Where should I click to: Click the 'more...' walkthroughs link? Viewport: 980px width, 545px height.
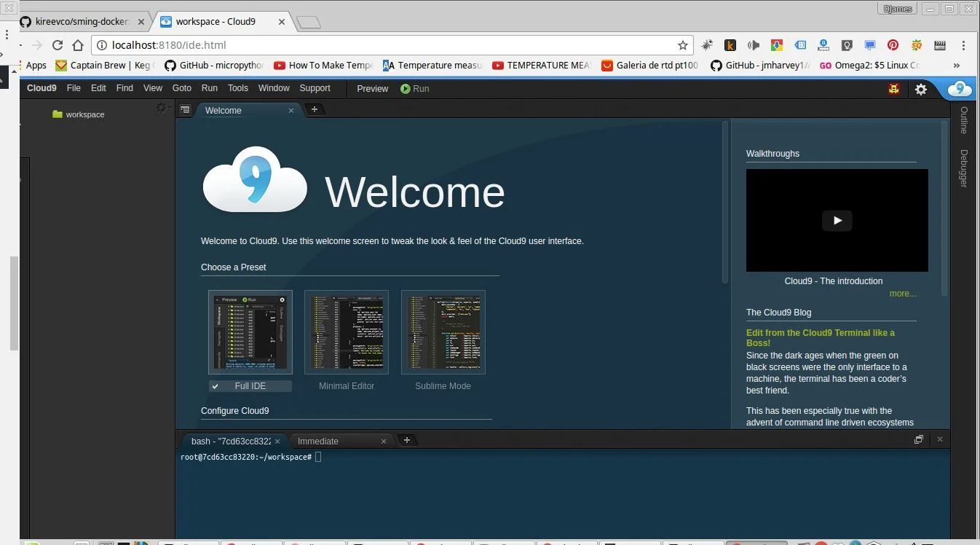tap(903, 294)
